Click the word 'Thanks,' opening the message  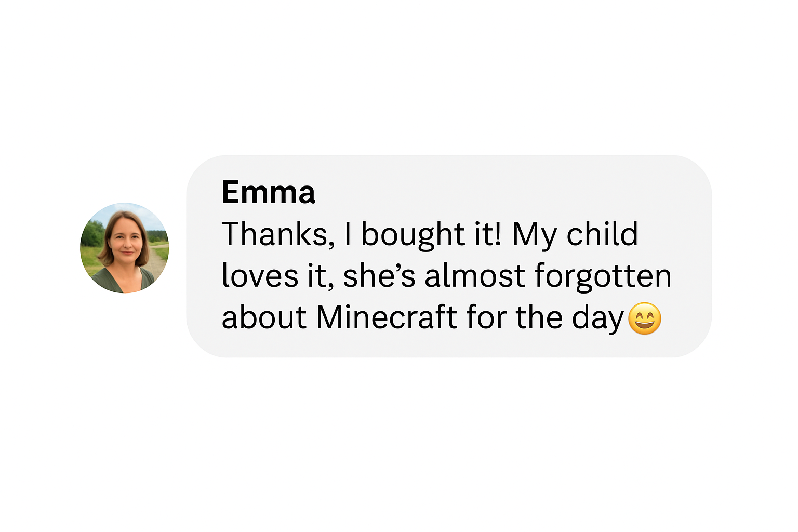(x=278, y=234)
